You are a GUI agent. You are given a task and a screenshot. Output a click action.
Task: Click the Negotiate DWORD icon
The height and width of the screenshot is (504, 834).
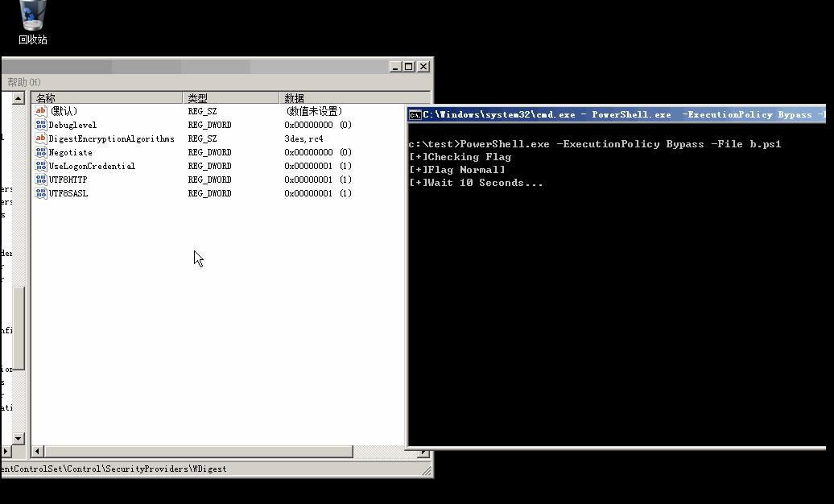coord(41,152)
